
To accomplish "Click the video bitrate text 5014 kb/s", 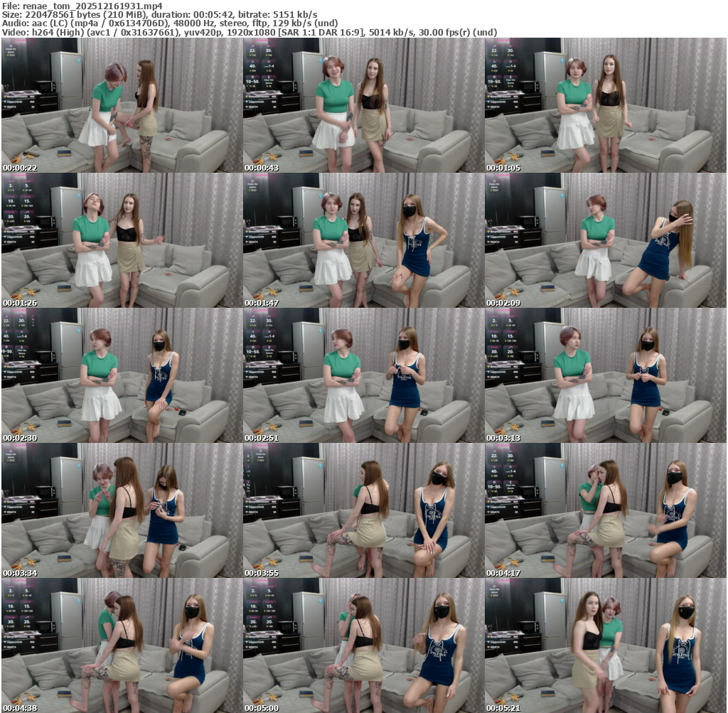I will [x=391, y=33].
